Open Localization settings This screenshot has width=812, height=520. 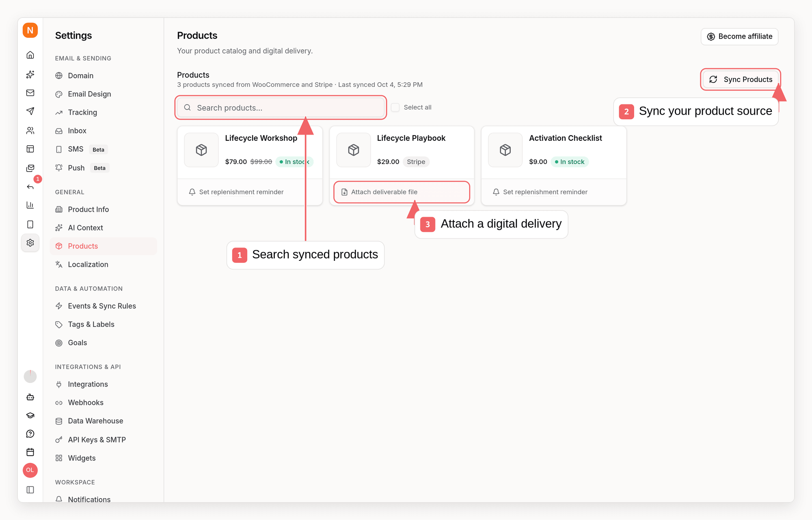[104, 264]
